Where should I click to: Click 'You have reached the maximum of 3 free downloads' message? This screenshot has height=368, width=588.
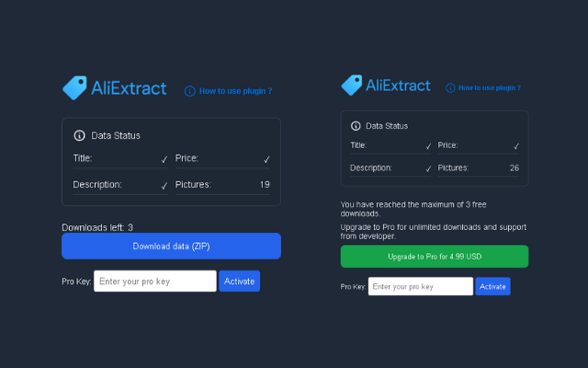click(413, 209)
